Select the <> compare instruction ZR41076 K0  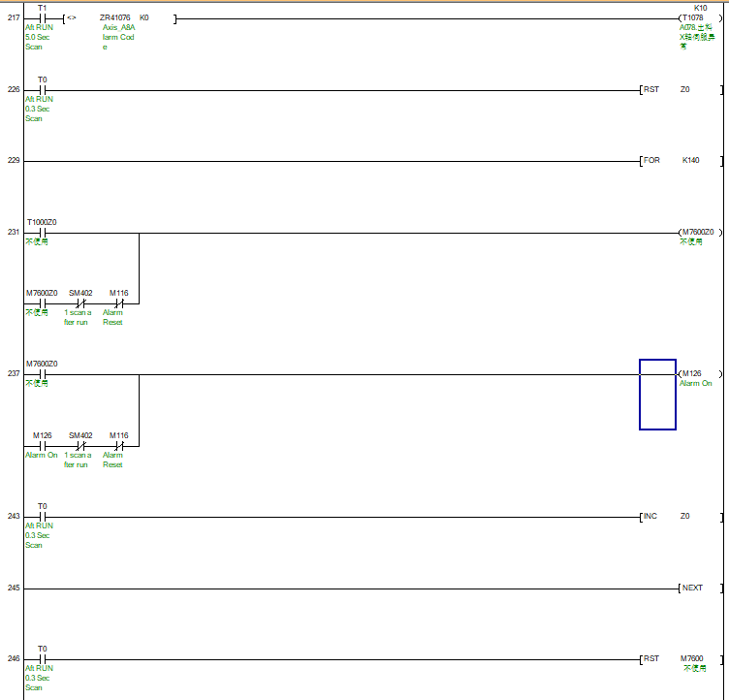(x=118, y=18)
